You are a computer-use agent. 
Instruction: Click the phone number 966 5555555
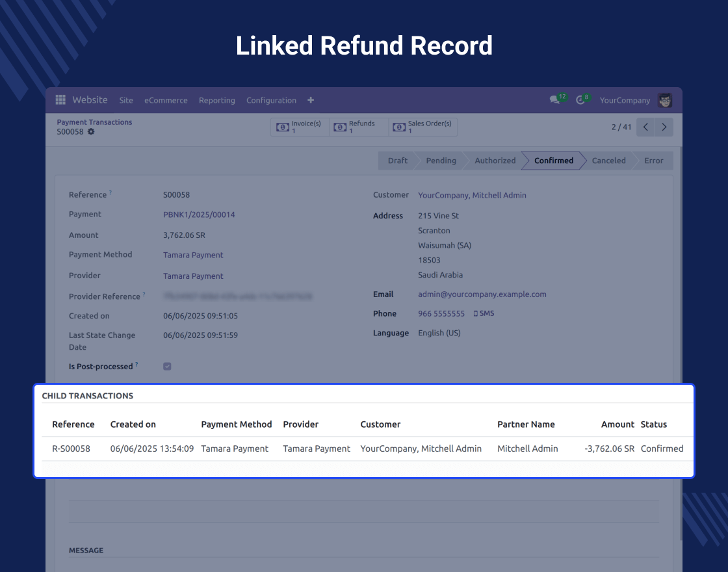(x=441, y=313)
